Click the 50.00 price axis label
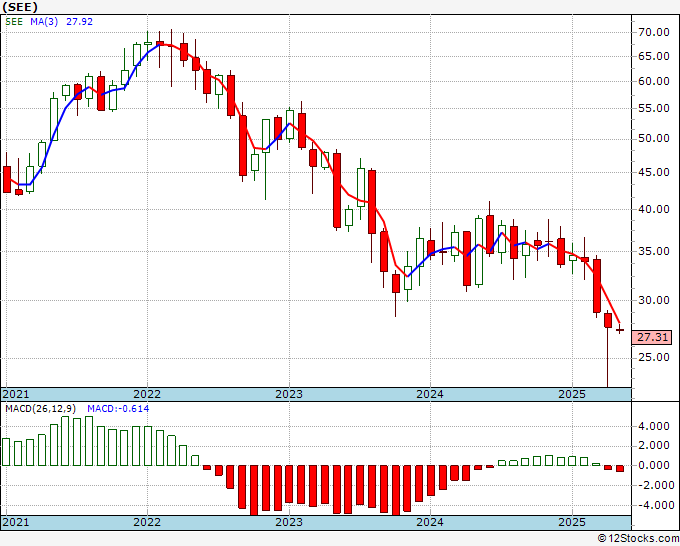Screen dimensions: 680x546 [654, 139]
